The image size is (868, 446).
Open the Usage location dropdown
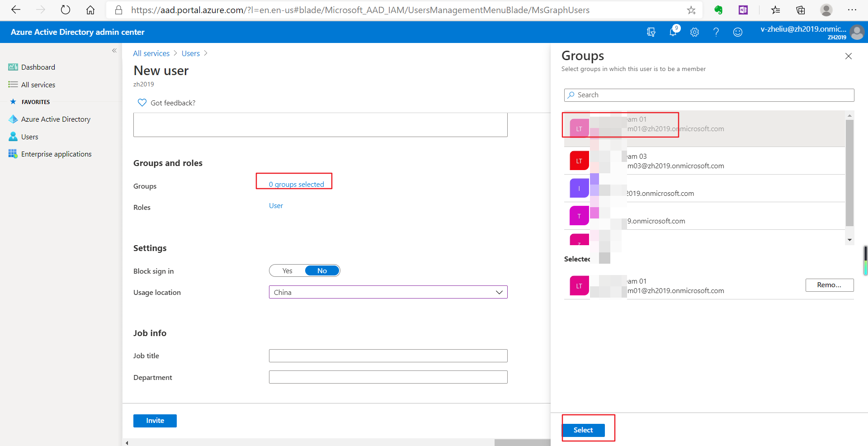[499, 292]
